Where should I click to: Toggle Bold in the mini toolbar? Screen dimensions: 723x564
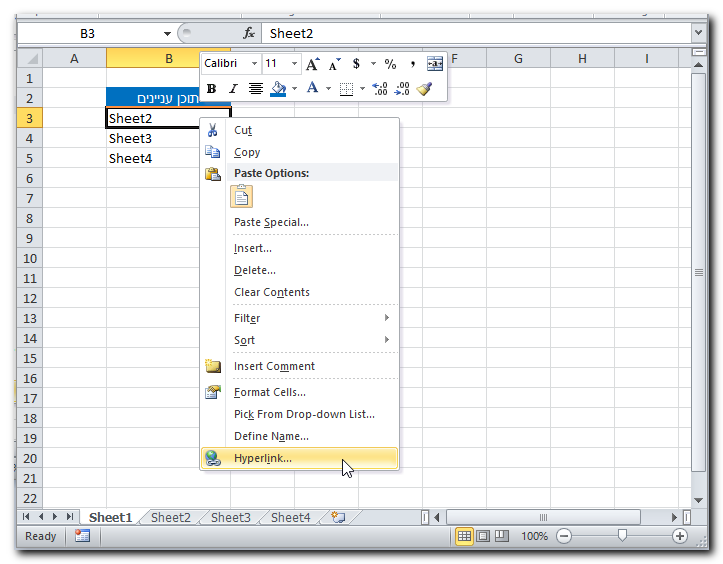pyautogui.click(x=211, y=89)
